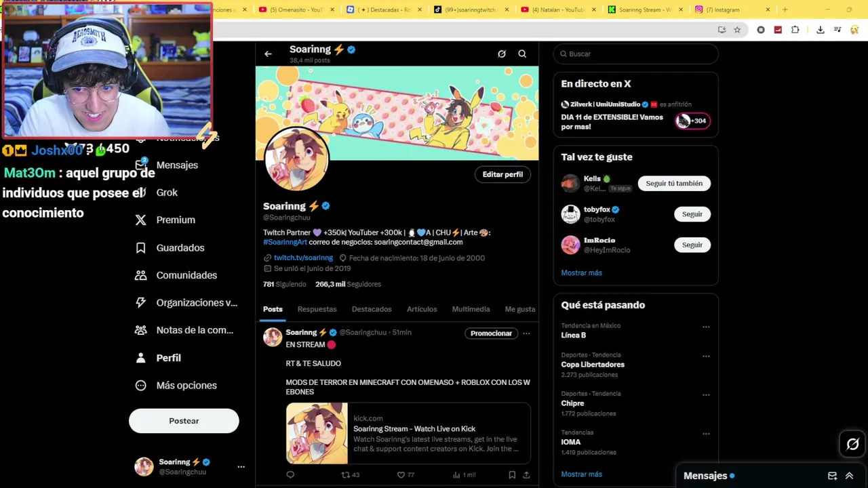Follow tobyfox with Seguir button
This screenshot has width=868, height=488.
pos(692,214)
